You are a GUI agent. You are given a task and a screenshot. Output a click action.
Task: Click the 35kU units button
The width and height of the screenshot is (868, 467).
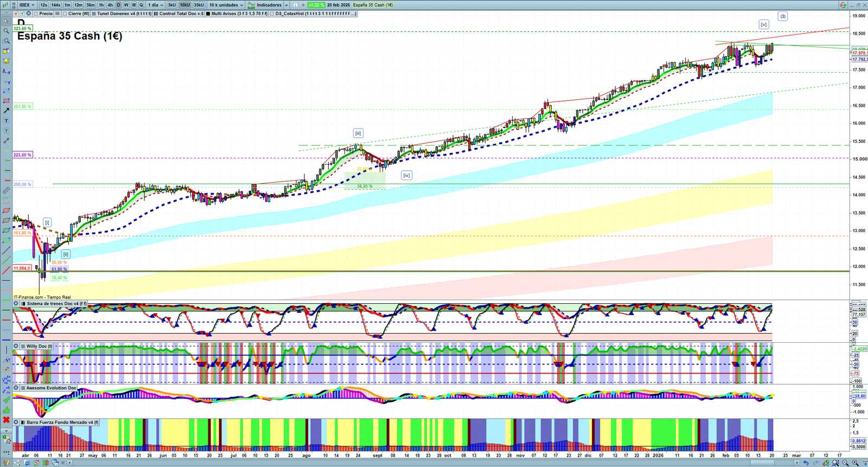(x=199, y=5)
